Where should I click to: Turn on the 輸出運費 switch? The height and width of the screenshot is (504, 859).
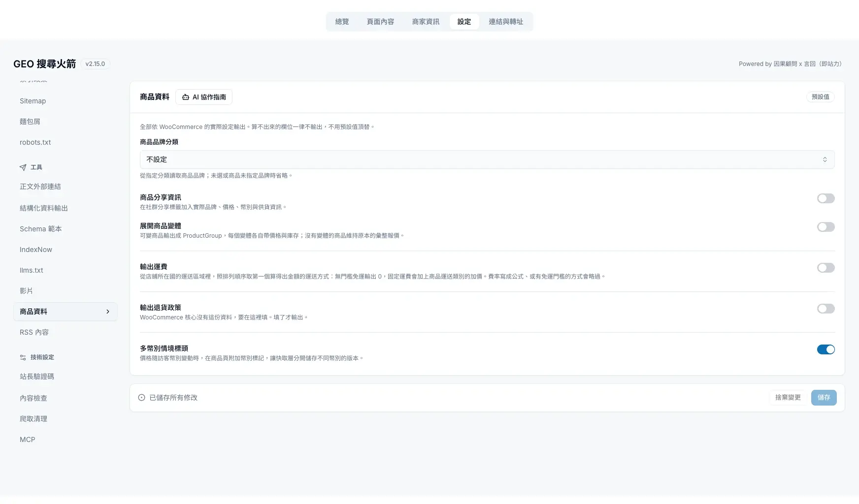tap(826, 268)
